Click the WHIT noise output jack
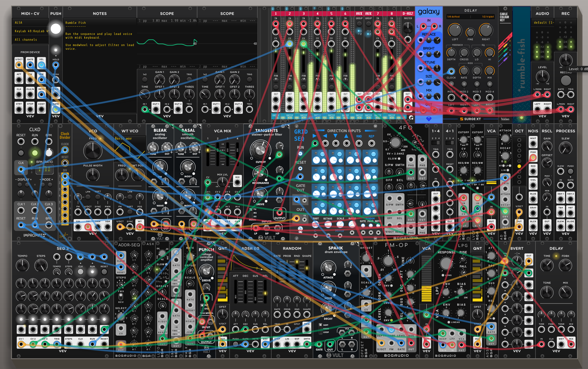 533,144
